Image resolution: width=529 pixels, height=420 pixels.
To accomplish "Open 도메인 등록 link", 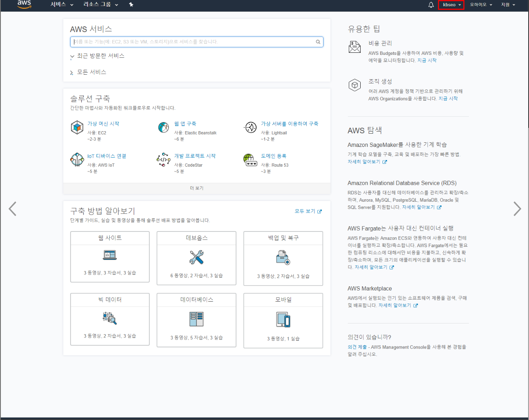I will pos(274,156).
